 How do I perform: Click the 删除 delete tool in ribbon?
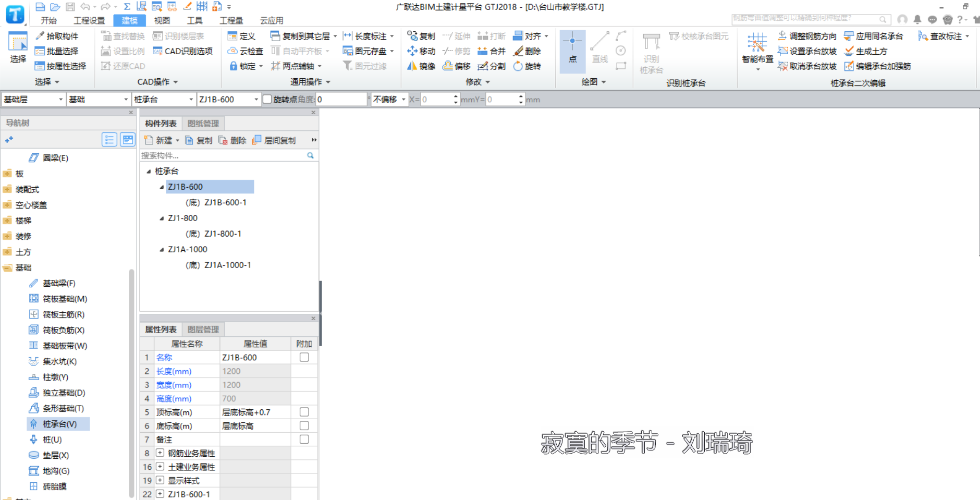click(x=528, y=51)
